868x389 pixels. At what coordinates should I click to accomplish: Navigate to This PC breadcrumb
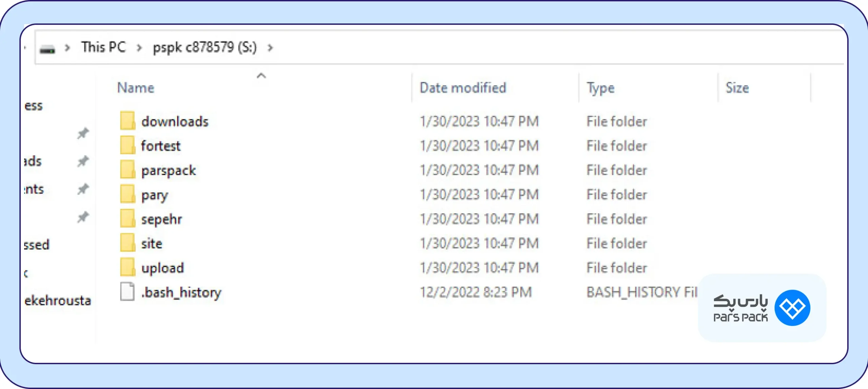(103, 47)
